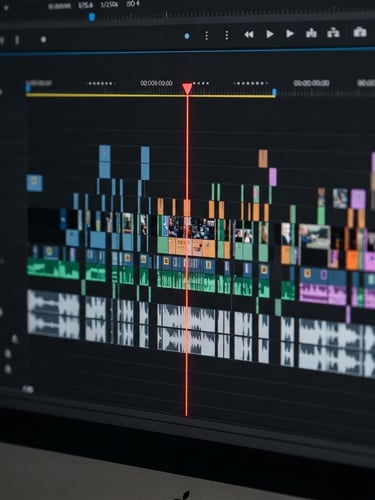Select the first white waveform audio clip at left
The width and height of the screenshot is (375, 500).
point(53,314)
